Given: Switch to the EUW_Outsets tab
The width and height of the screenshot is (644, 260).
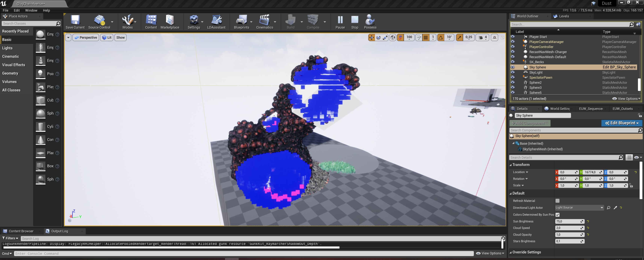Looking at the screenshot, I should (622, 109).
